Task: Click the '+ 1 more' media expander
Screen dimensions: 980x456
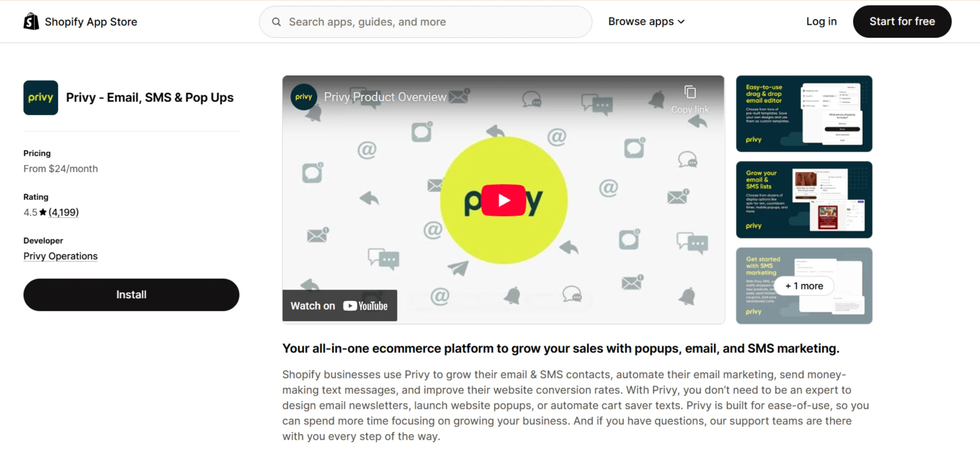Action: click(804, 285)
